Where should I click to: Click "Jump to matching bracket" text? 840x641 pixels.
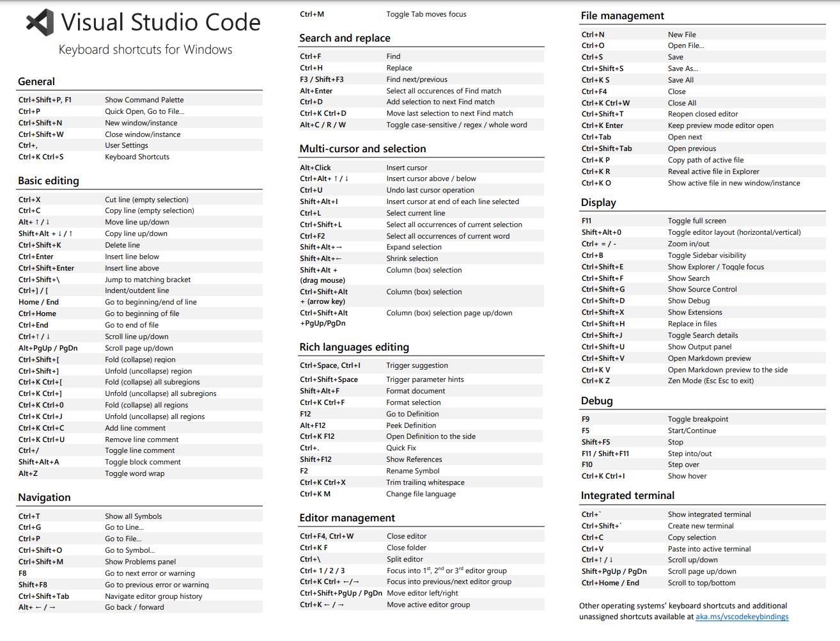pyautogui.click(x=148, y=280)
